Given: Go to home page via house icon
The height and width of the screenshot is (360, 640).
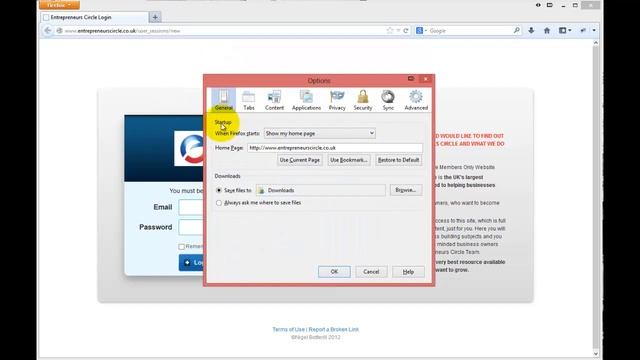Looking at the screenshot, I should 547,31.
